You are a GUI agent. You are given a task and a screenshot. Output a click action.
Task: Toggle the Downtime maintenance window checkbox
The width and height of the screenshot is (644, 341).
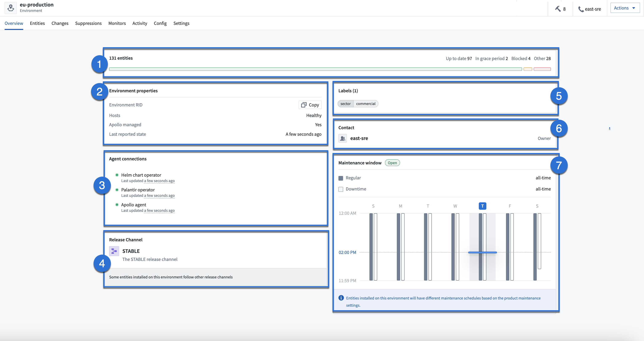tap(340, 189)
